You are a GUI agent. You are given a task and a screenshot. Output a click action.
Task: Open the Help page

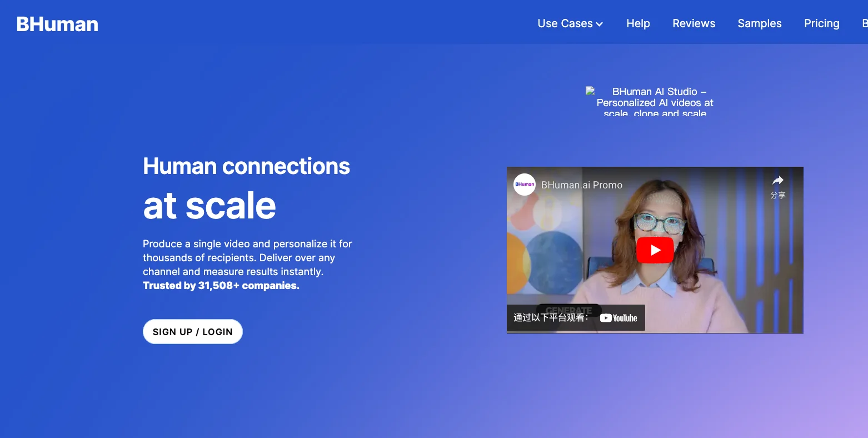click(x=638, y=23)
